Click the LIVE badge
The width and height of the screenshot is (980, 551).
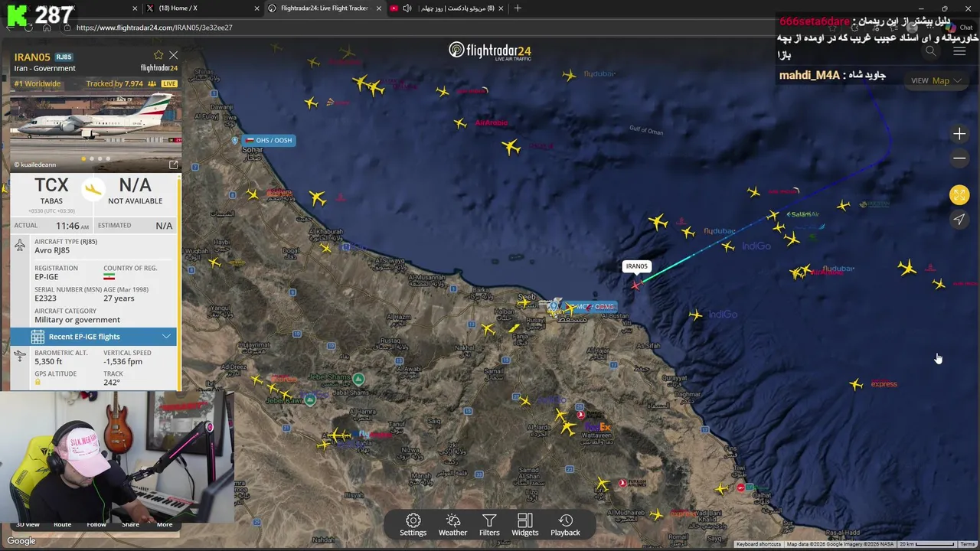coord(169,83)
